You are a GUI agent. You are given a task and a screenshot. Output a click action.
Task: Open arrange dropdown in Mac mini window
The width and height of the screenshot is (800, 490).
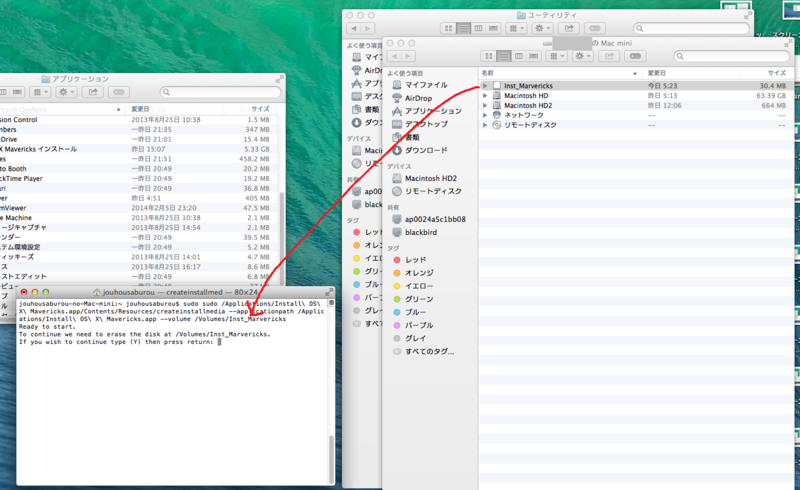click(556, 56)
